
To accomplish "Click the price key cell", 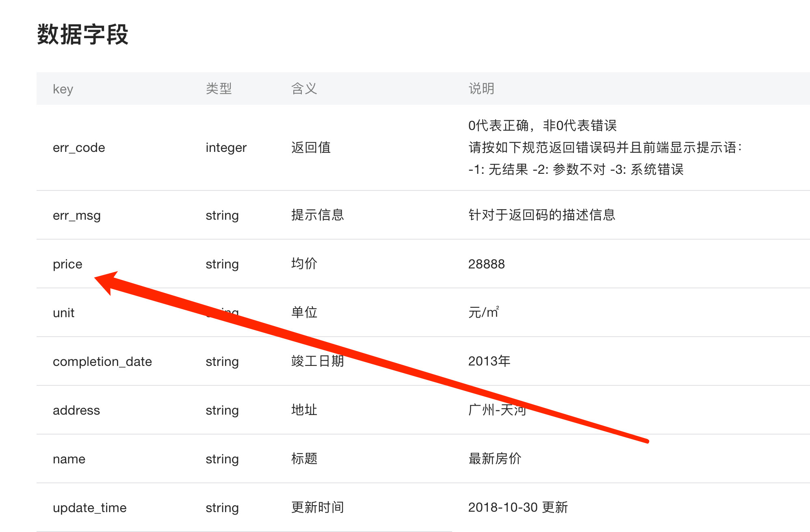I will tap(67, 264).
